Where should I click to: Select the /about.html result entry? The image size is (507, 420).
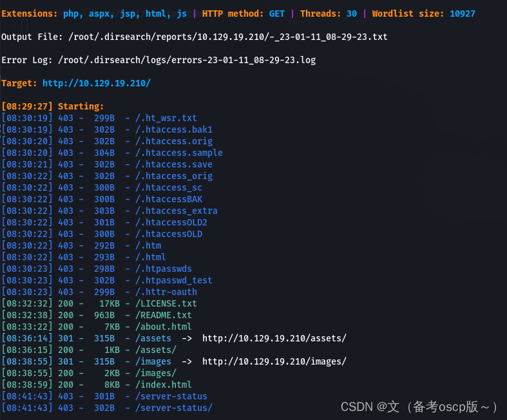tap(163, 327)
